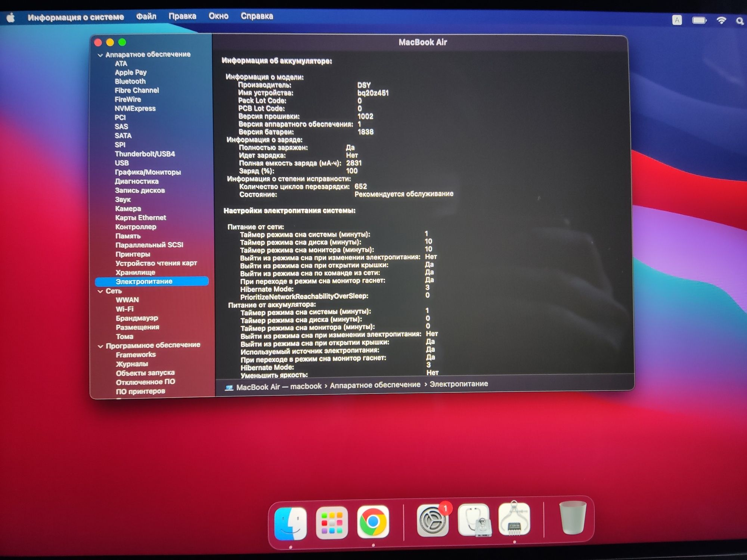Select Frameworks in the sidebar
The image size is (747, 560).
click(136, 355)
